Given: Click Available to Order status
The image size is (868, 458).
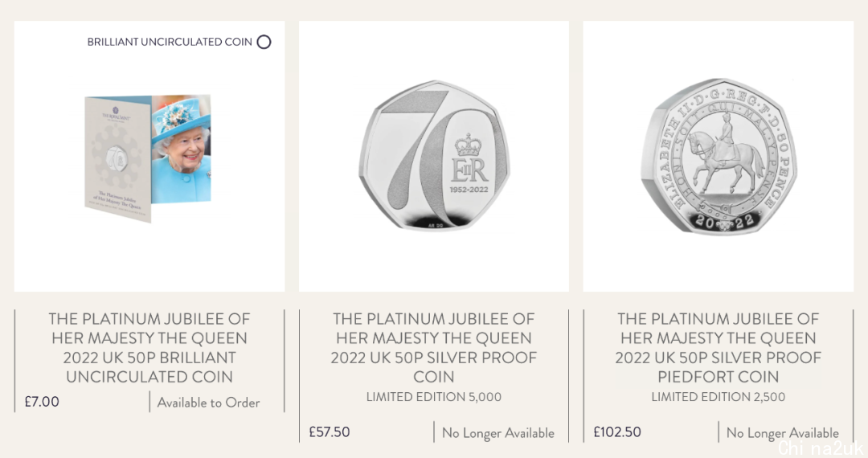Looking at the screenshot, I should click(209, 403).
